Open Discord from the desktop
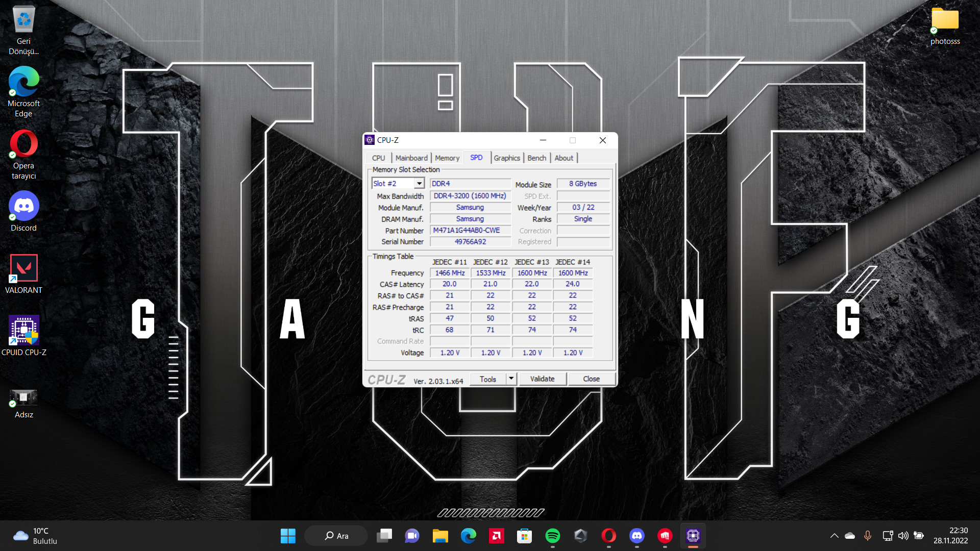The height and width of the screenshot is (551, 980). [23, 207]
